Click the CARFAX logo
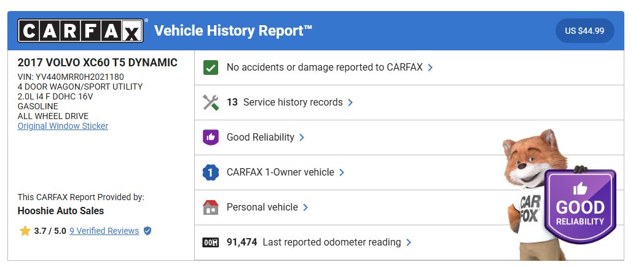The image size is (644, 267). click(x=80, y=31)
